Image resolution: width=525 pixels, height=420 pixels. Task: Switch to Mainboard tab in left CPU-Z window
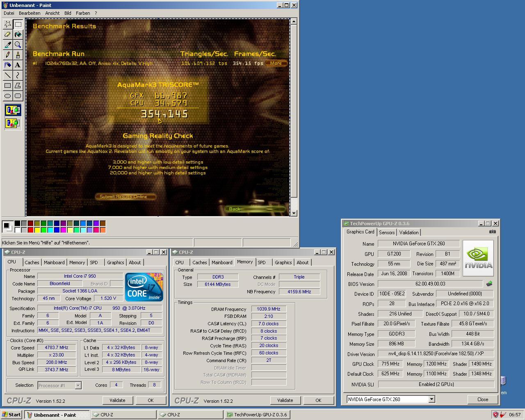tap(54, 262)
